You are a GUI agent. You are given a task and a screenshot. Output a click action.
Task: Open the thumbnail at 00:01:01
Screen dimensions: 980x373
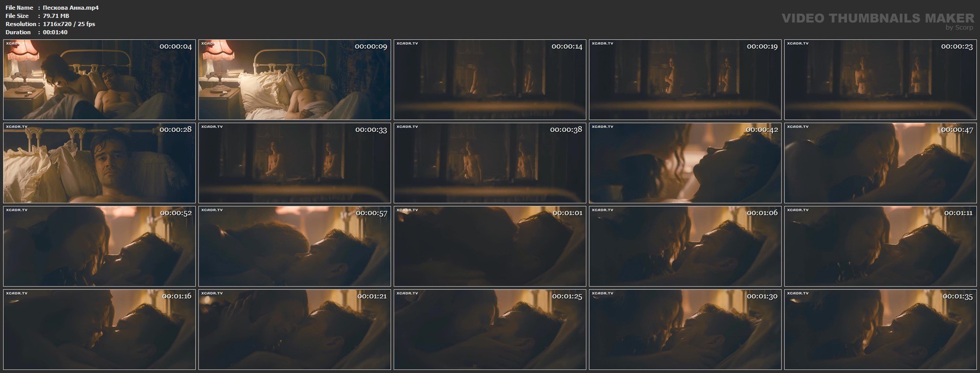[x=490, y=246]
